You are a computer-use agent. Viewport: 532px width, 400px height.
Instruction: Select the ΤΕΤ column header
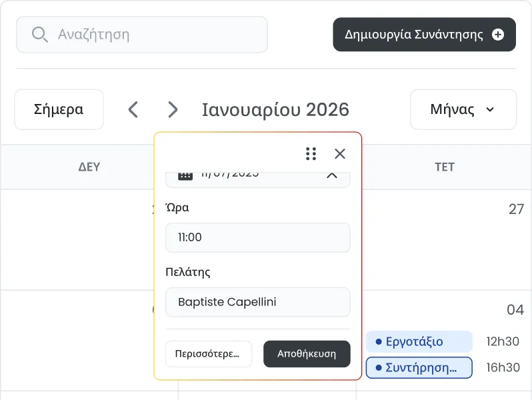point(444,167)
